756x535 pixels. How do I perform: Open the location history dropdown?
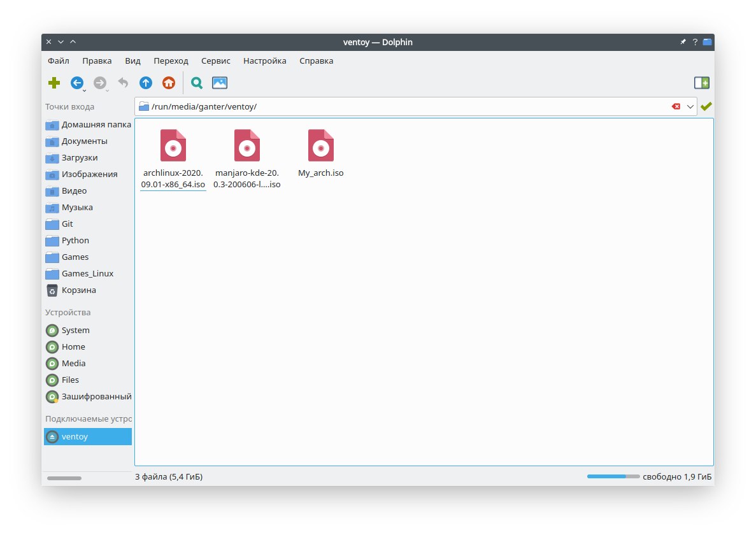click(x=690, y=106)
